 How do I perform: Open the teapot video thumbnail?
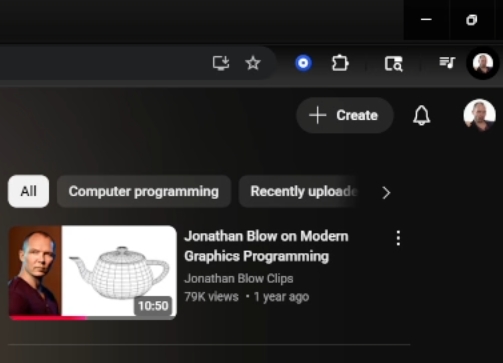[x=93, y=273]
